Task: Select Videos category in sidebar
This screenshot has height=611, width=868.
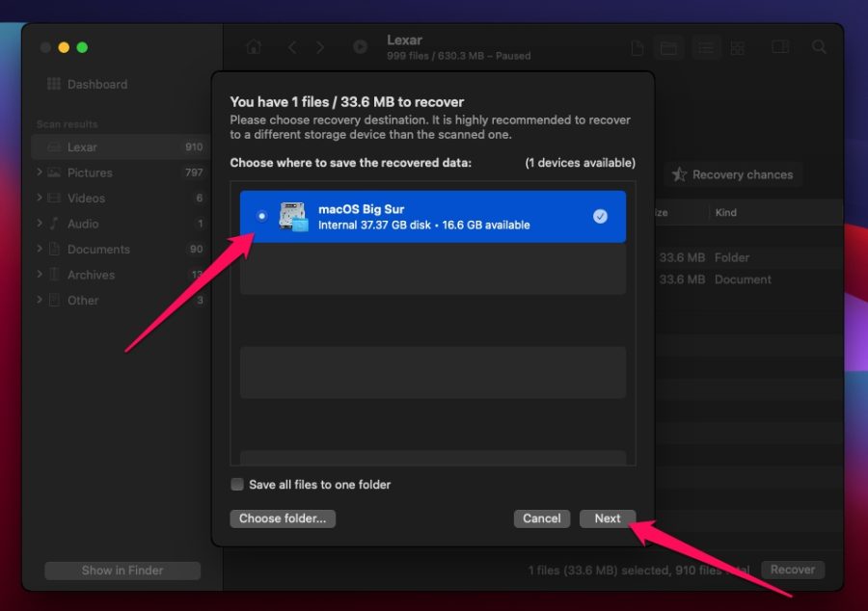Action: click(x=121, y=198)
